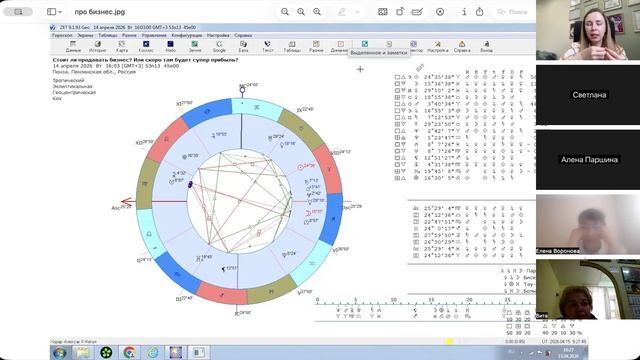
Task: Open the Экраны menu
Action: click(85, 36)
